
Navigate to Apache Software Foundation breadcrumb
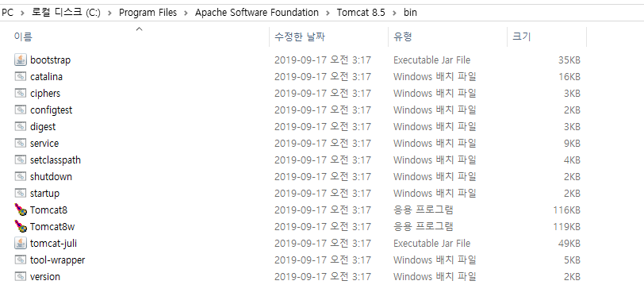[x=257, y=13]
